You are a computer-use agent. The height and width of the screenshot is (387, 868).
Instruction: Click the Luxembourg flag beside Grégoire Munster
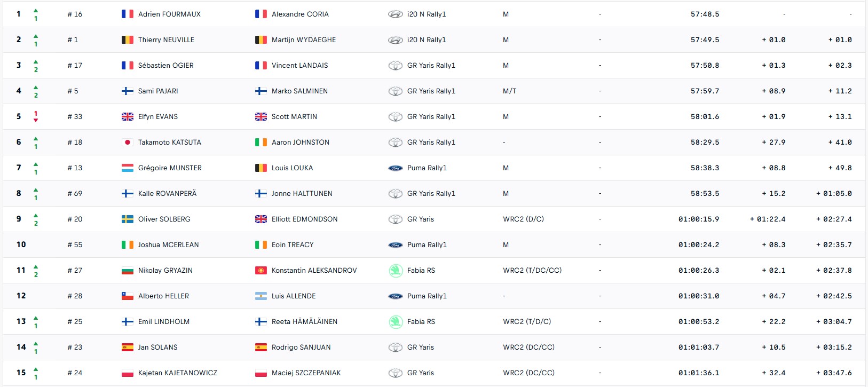tap(128, 168)
